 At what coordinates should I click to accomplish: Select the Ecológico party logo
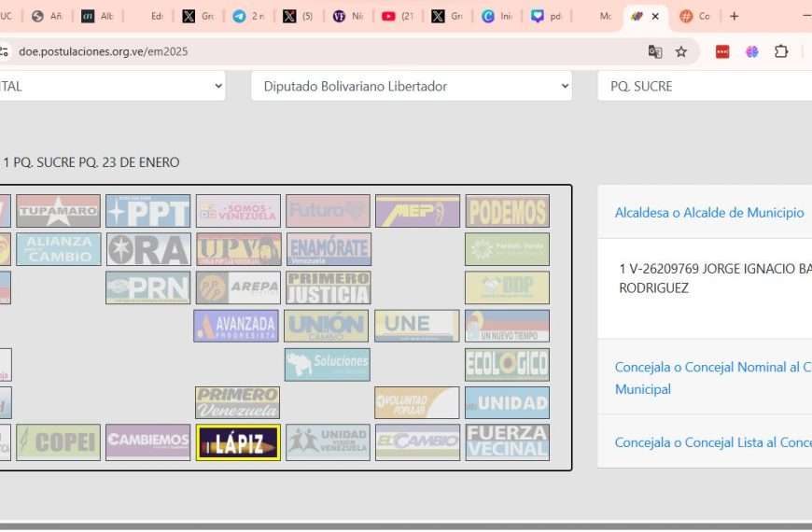[x=507, y=364]
